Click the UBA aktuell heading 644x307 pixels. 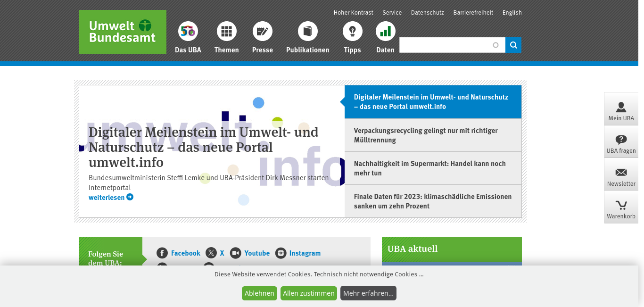(413, 249)
